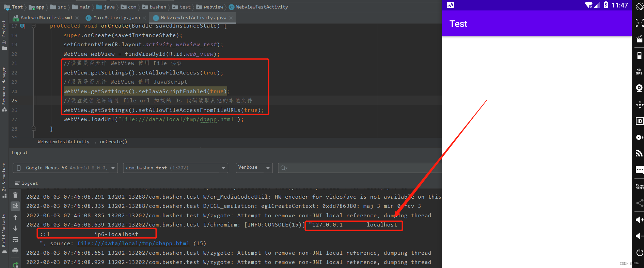Click the up arrow in logcat toolbar
The height and width of the screenshot is (268, 644).
click(15, 217)
